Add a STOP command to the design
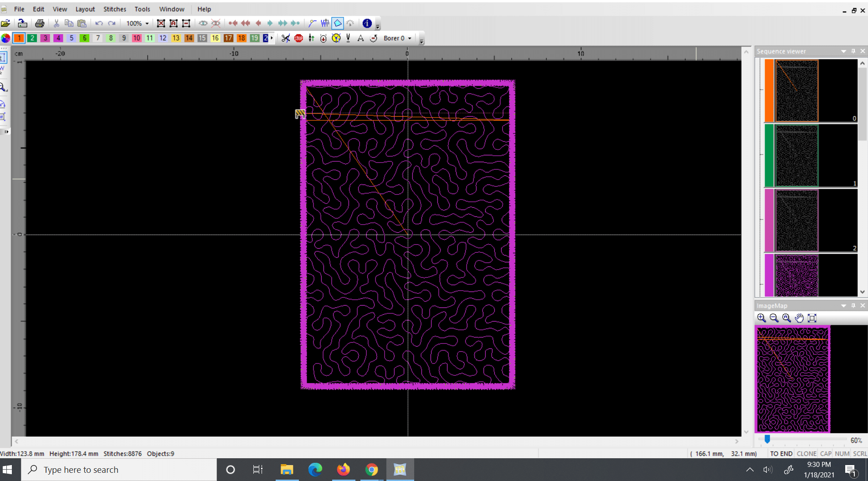This screenshot has height=481, width=868. pos(298,38)
